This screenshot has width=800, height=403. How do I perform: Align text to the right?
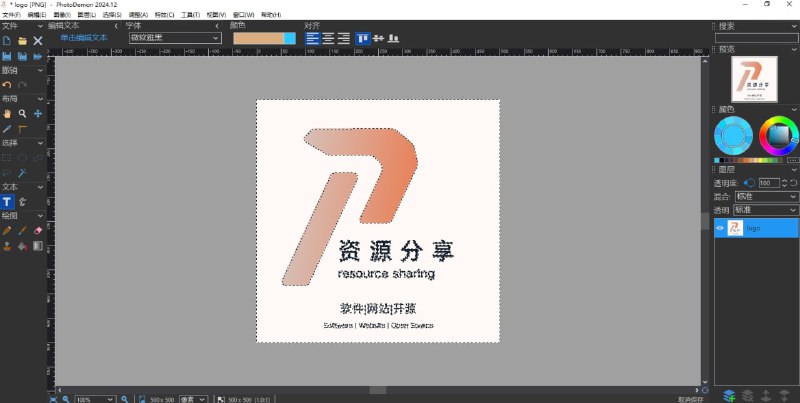pyautogui.click(x=344, y=38)
